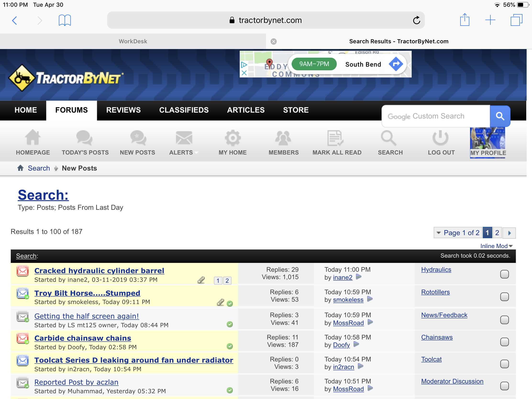Switch to the WorkDesk browser tab
This screenshot has width=532, height=399.
click(133, 41)
